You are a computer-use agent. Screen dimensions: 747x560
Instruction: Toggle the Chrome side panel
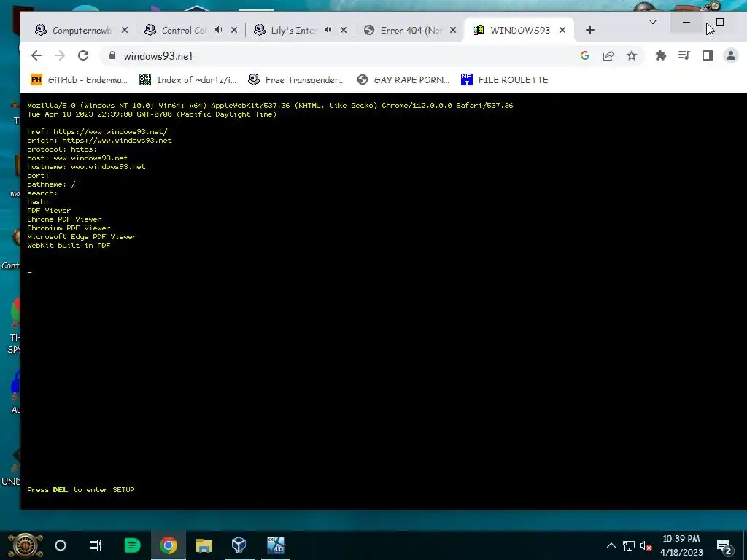pyautogui.click(x=708, y=55)
